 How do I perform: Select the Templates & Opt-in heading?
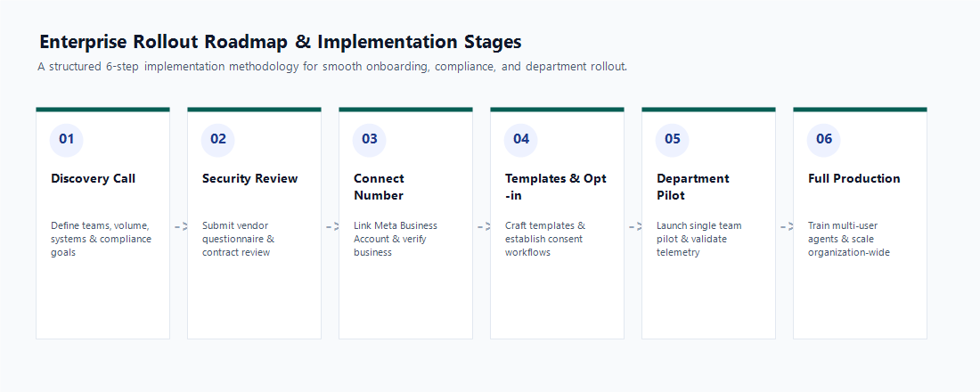[556, 187]
